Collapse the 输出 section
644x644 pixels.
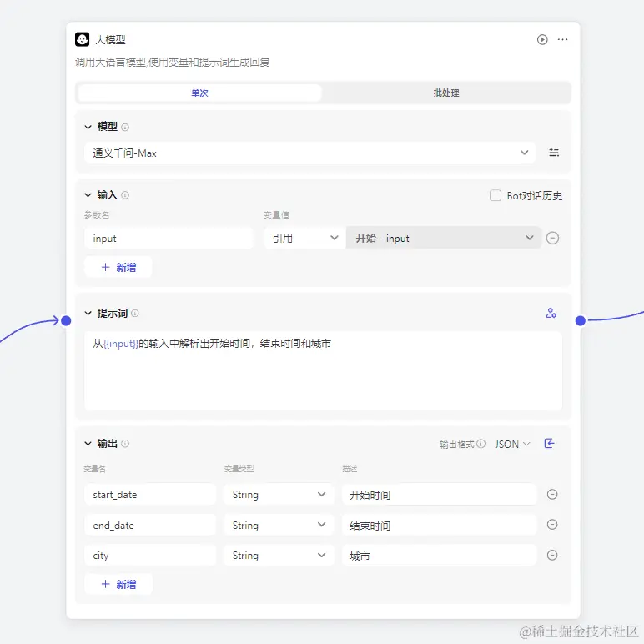(88, 443)
